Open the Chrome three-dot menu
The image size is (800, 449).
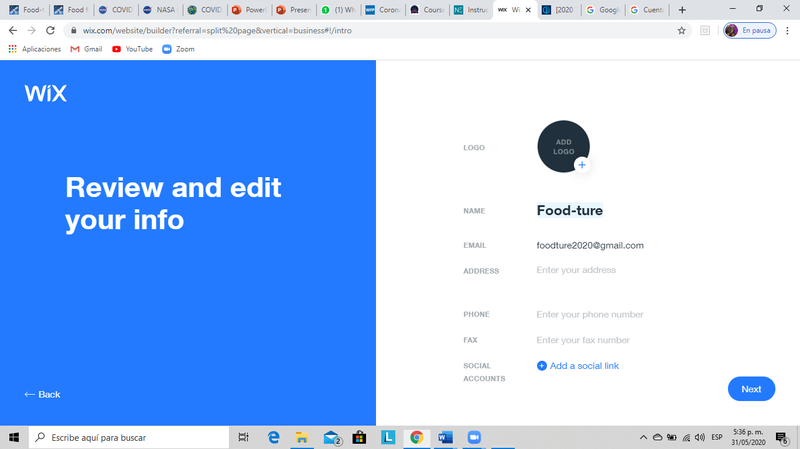click(x=787, y=31)
